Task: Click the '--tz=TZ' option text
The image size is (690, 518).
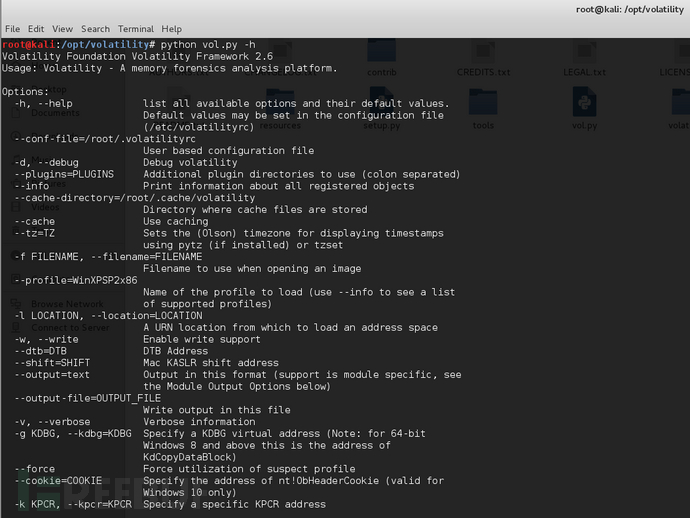Action: click(x=35, y=233)
